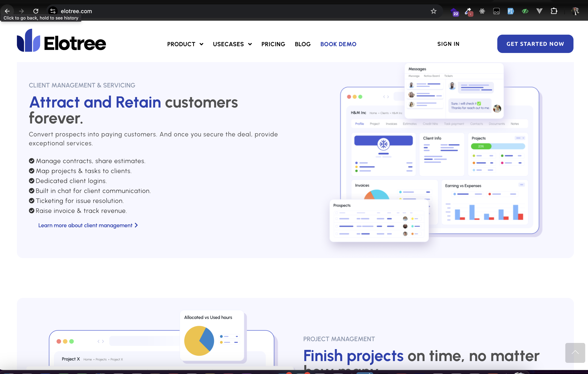This screenshot has width=588, height=374.
Task: Click the scroll-to-top arrow button
Action: [x=575, y=353]
